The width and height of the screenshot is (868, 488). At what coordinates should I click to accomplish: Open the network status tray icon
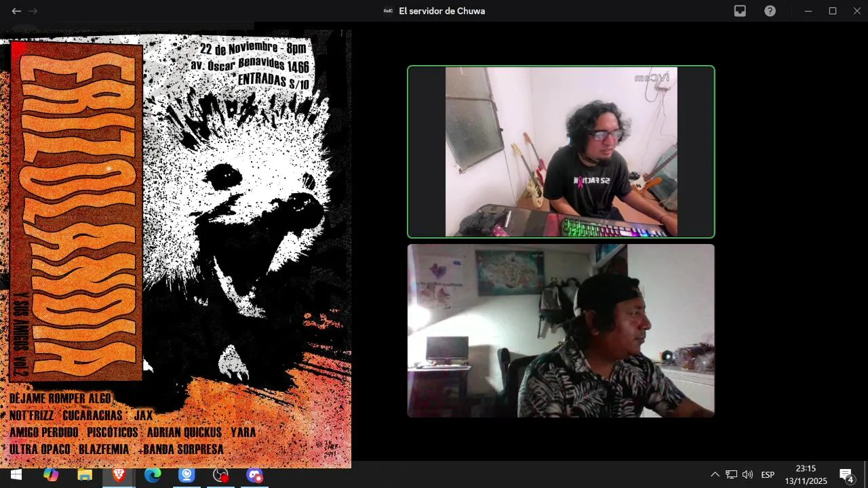click(731, 474)
